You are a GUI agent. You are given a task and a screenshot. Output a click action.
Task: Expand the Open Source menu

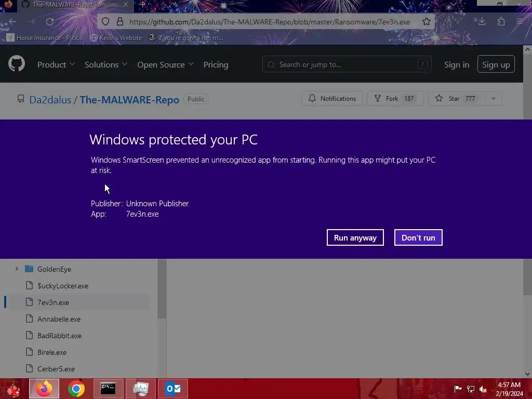tap(165, 64)
